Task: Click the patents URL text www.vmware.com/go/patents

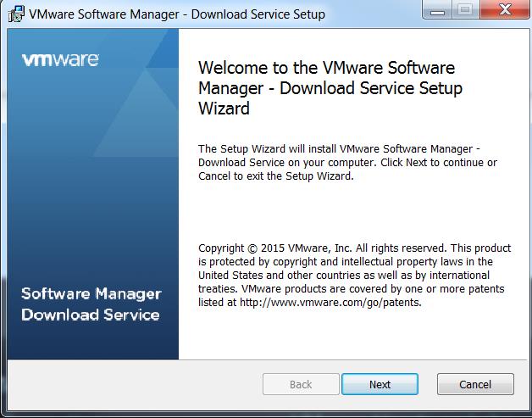Action: pos(330,302)
